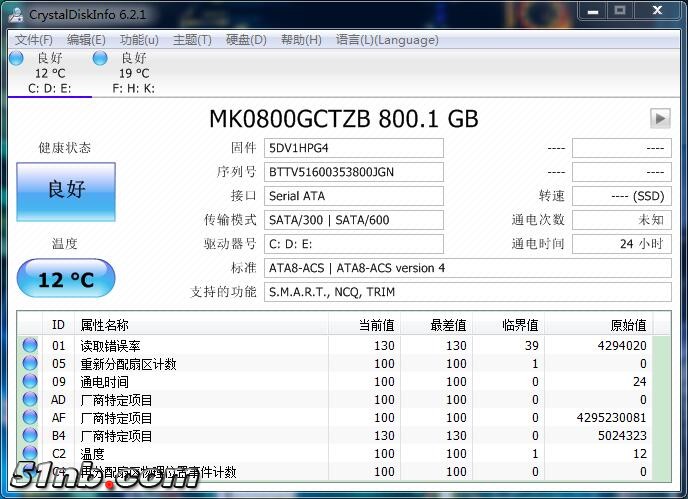Open the 文件(F) menu
This screenshot has width=688, height=499.
click(34, 40)
